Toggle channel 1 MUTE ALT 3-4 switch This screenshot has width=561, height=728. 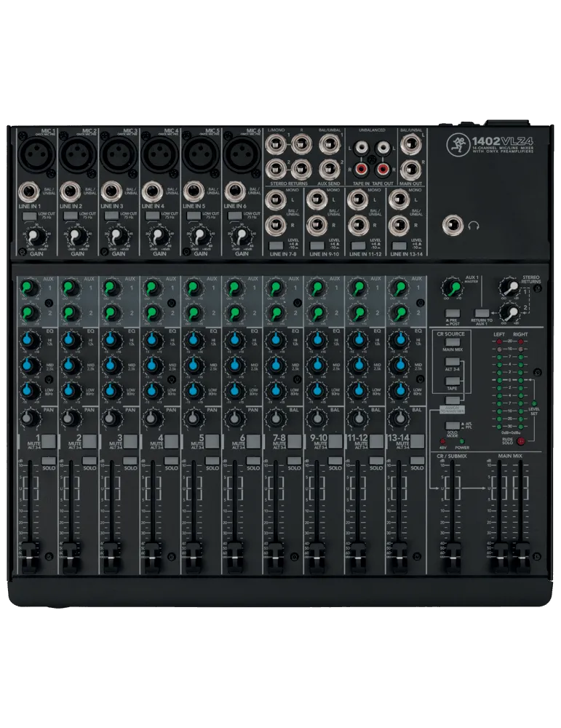49,441
